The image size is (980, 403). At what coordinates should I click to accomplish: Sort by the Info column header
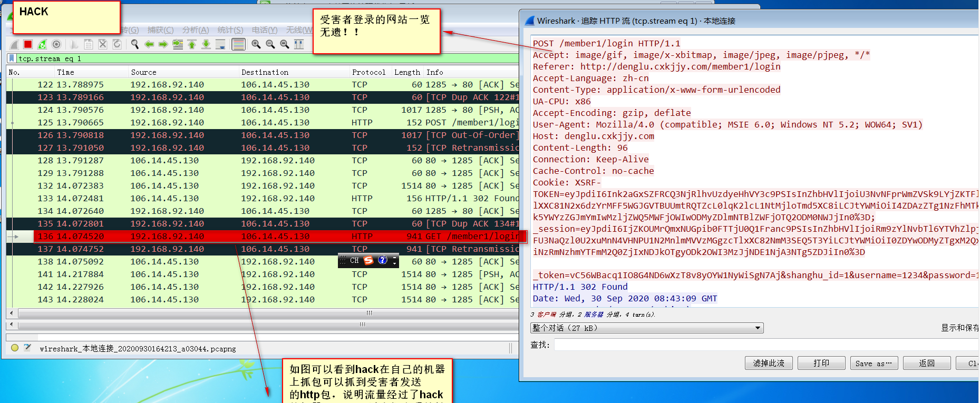coord(472,72)
